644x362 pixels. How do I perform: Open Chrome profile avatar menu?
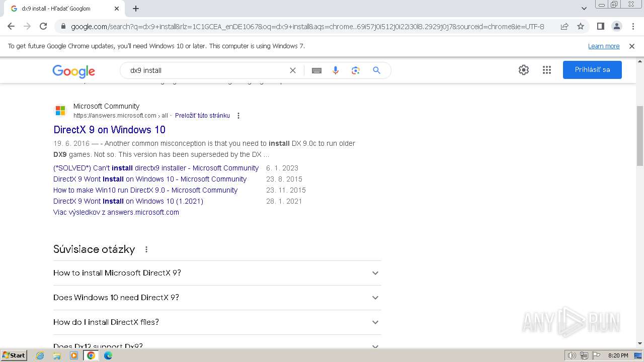click(x=616, y=26)
